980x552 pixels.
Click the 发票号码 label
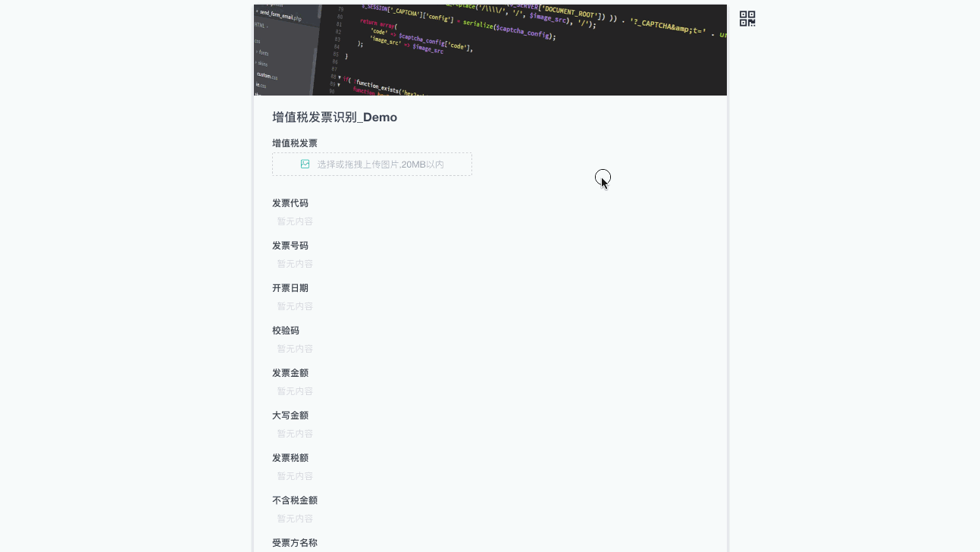[290, 246]
